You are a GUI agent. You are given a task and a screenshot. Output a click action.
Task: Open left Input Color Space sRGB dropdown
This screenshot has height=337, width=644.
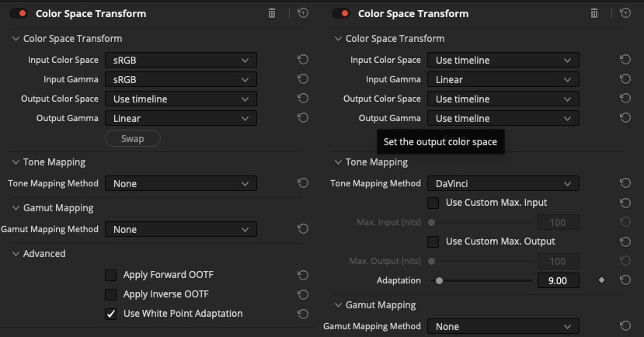(181, 60)
